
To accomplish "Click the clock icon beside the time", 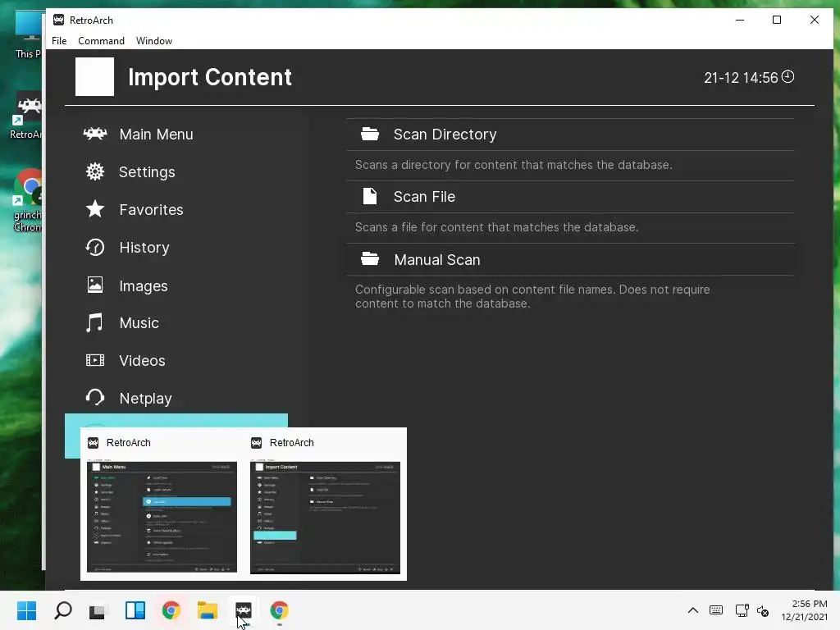I will pos(787,76).
